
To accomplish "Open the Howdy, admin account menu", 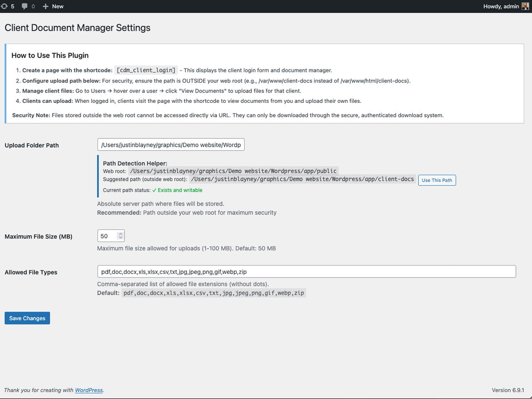I will coord(500,6).
